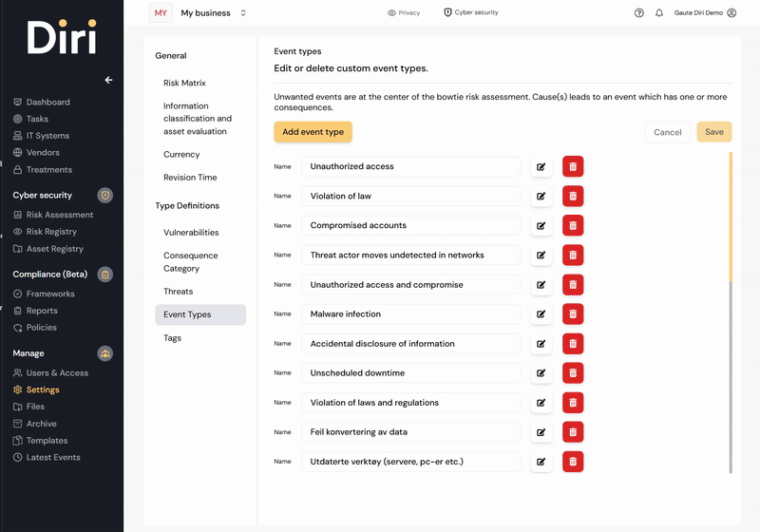Viewport: 760px width, 532px height.
Task: Open Risk Matrix settings
Action: pyautogui.click(x=184, y=83)
